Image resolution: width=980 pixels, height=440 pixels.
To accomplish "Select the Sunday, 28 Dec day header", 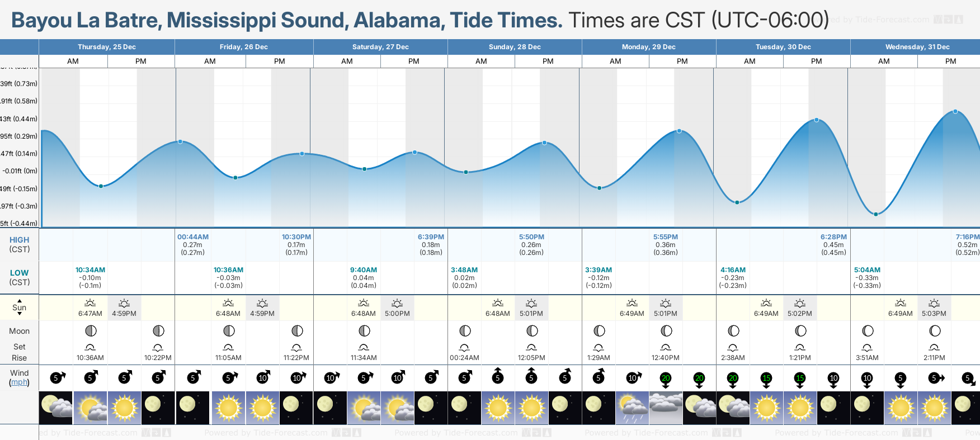I will pos(515,47).
